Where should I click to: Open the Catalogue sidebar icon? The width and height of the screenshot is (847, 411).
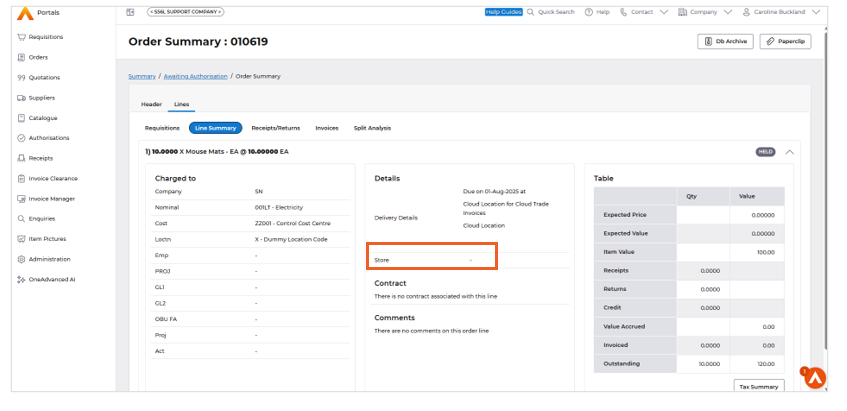tap(22, 118)
